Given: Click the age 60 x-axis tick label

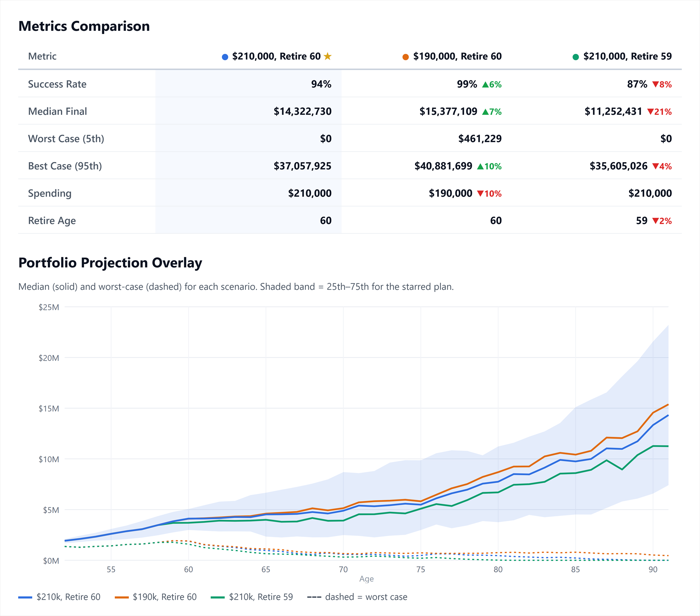Looking at the screenshot, I should 188,569.
